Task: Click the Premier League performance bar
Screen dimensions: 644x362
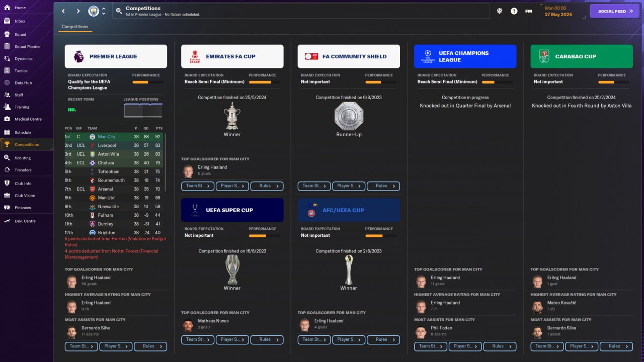Action: point(147,82)
